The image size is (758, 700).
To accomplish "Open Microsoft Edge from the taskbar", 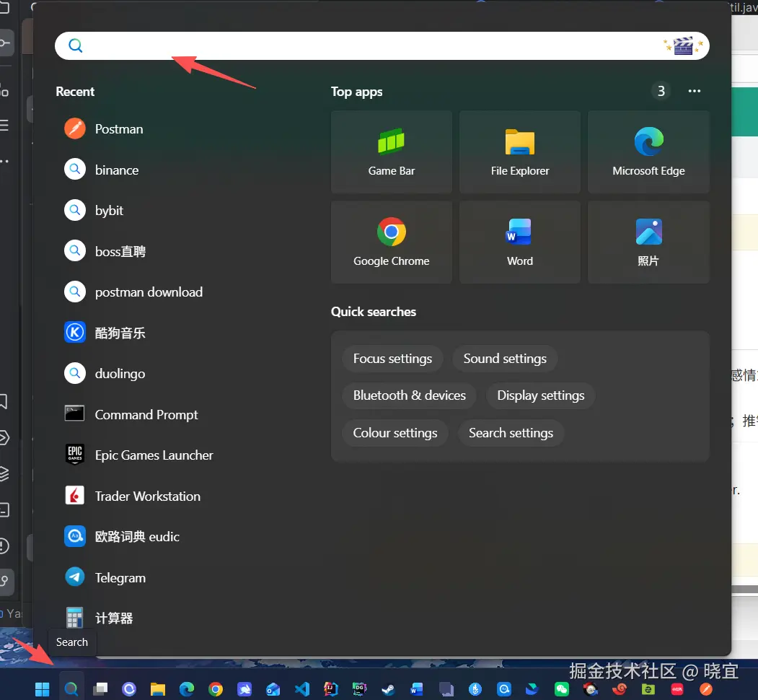I will coord(187,689).
